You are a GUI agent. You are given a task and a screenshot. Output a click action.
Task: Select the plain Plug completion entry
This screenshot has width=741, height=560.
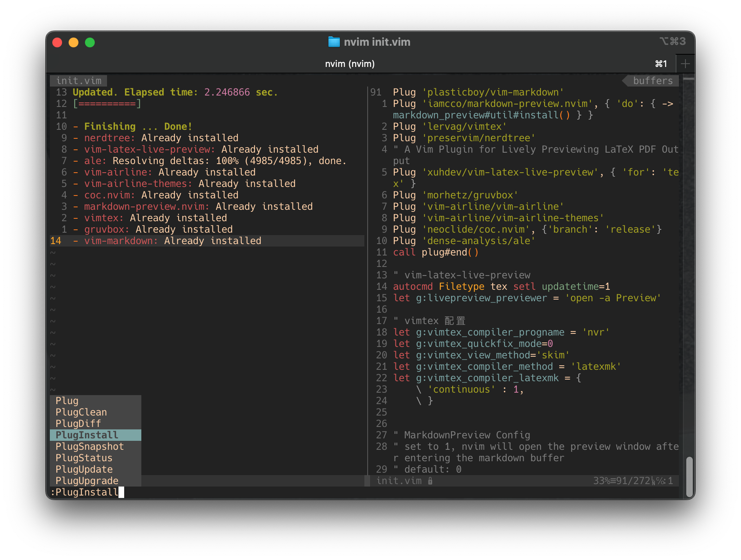click(67, 401)
